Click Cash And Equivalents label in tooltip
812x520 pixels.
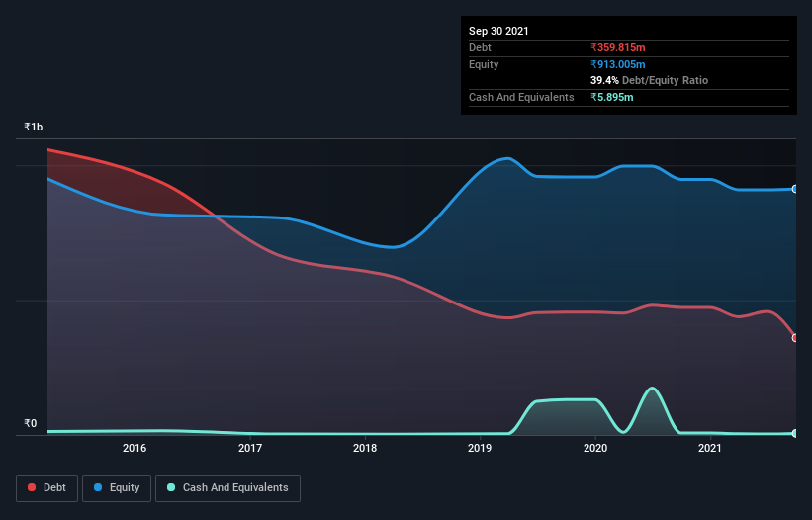tap(521, 97)
